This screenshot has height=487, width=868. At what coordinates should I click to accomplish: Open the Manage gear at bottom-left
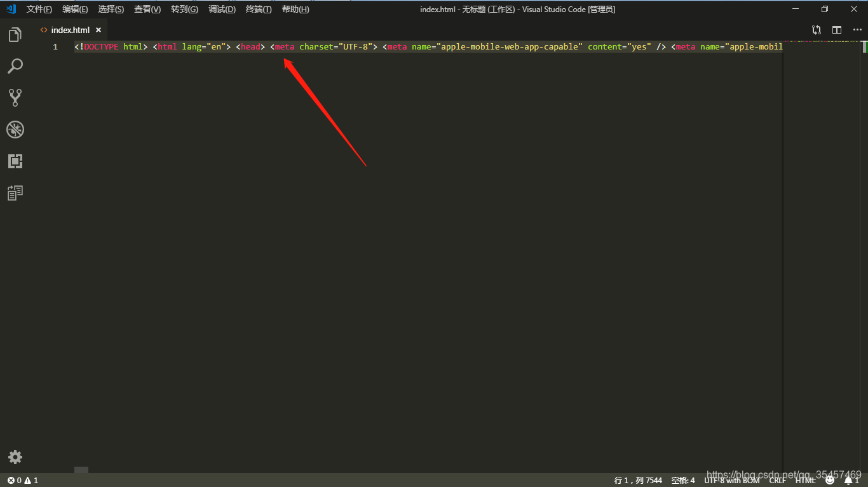tap(15, 457)
